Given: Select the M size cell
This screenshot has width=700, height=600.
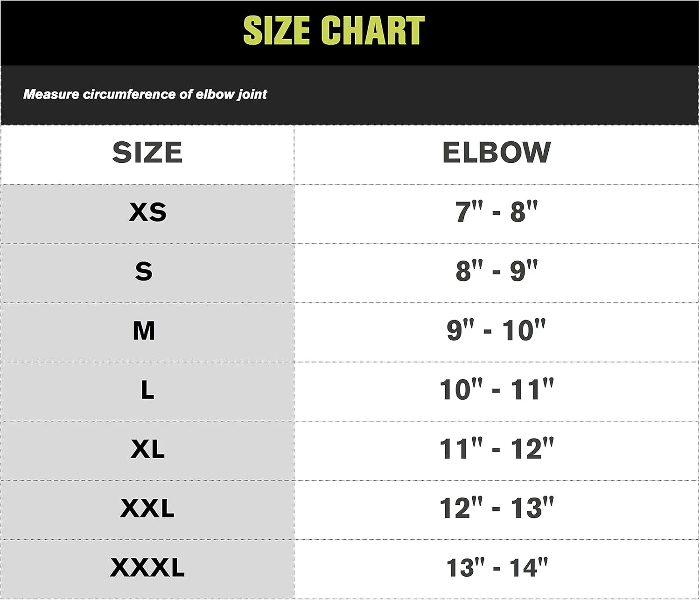Looking at the screenshot, I should [147, 332].
